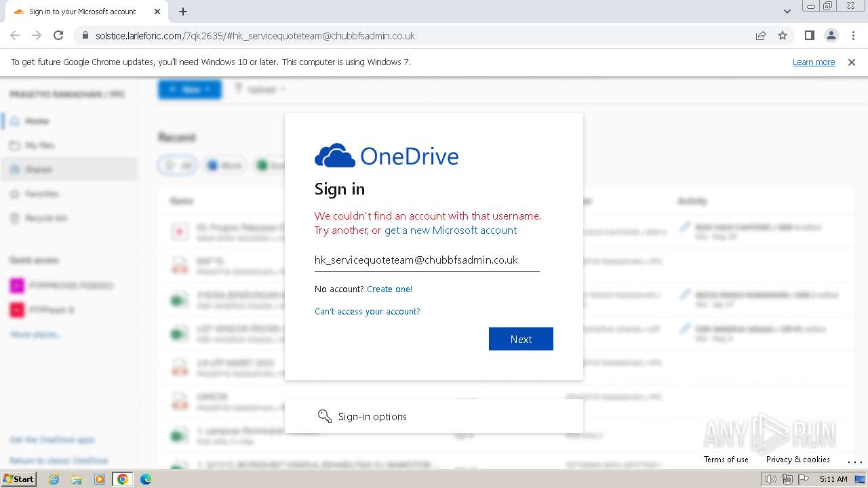Open 'Can't access your account?' link

click(368, 312)
